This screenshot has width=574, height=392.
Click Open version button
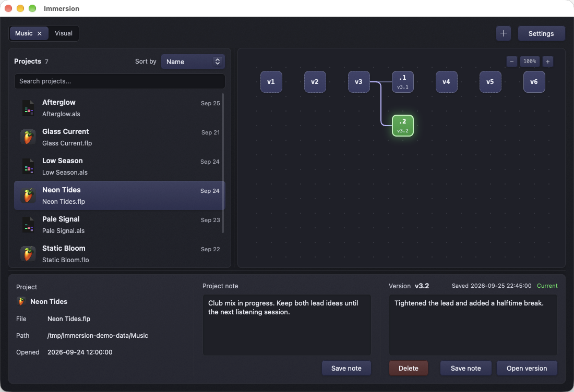527,368
